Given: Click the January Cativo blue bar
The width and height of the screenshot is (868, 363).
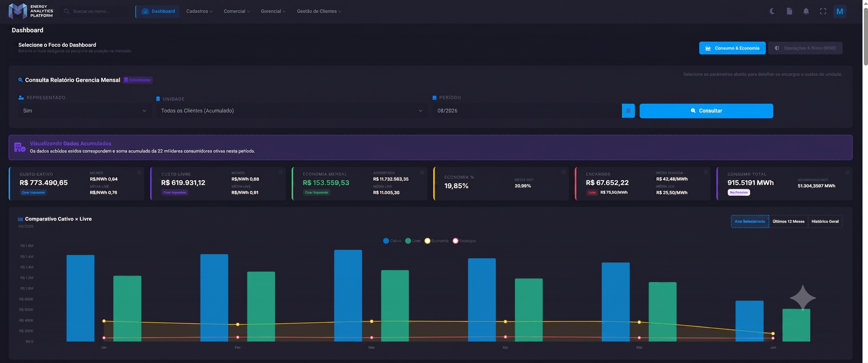Looking at the screenshot, I should (x=80, y=298).
